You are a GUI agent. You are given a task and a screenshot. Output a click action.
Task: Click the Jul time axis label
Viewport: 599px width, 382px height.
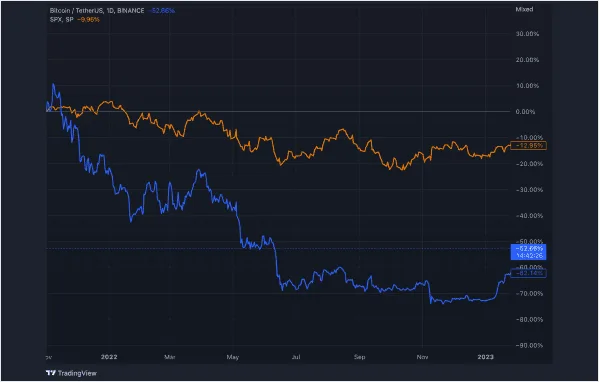click(296, 357)
